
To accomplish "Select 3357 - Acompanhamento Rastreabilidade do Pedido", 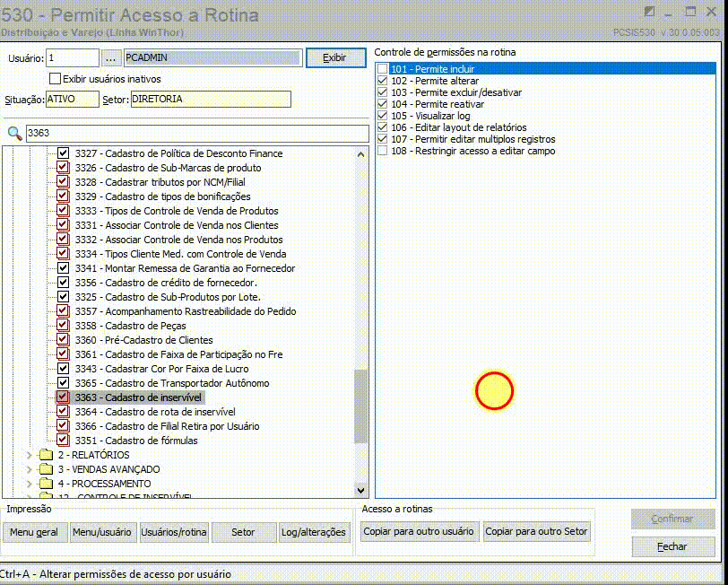I will (186, 311).
